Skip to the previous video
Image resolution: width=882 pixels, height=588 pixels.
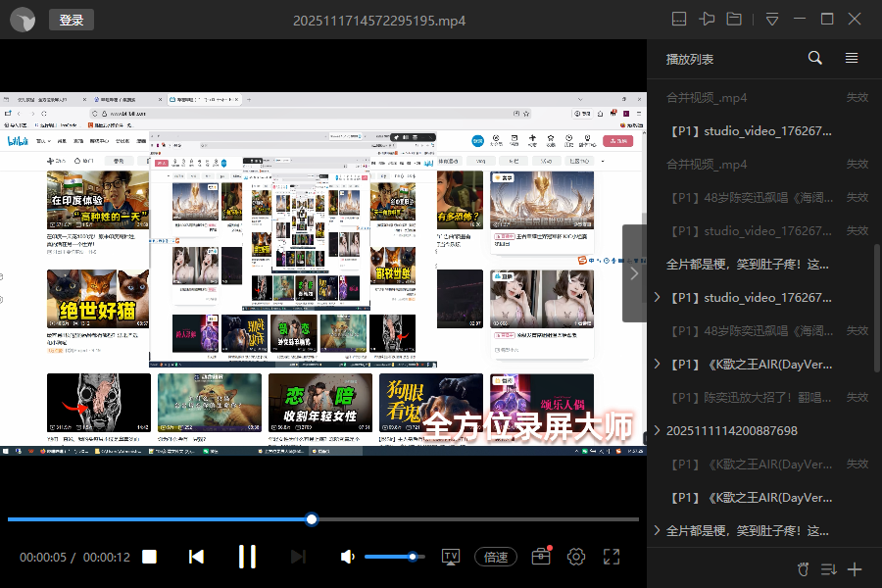point(196,557)
